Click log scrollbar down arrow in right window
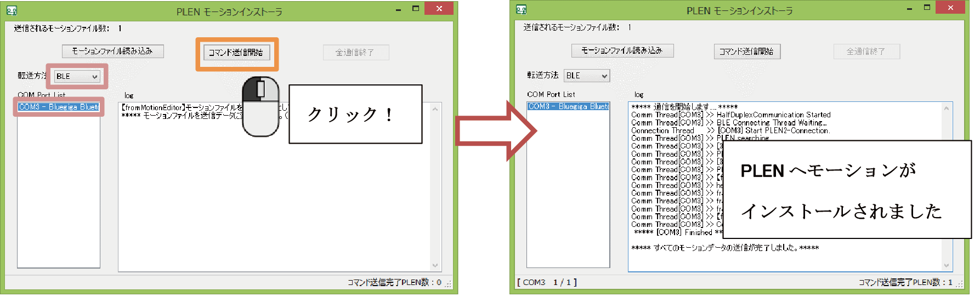The width and height of the screenshot is (980, 302). coord(947,265)
